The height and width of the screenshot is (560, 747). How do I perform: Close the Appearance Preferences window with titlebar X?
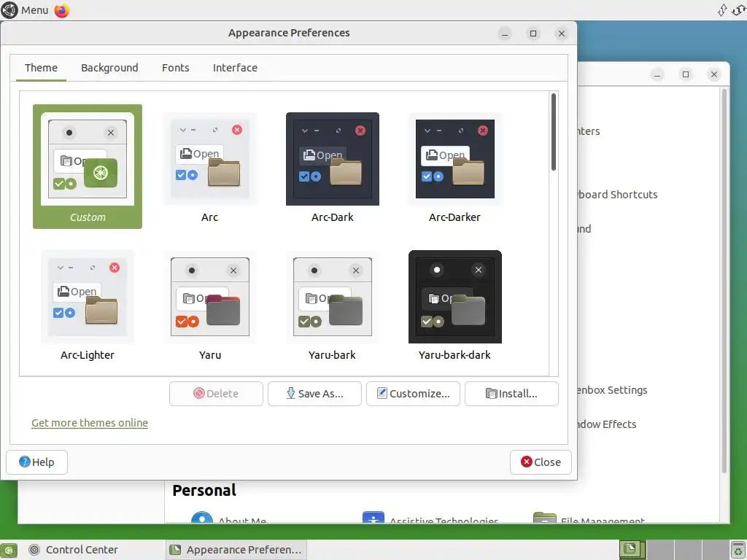[x=561, y=34]
